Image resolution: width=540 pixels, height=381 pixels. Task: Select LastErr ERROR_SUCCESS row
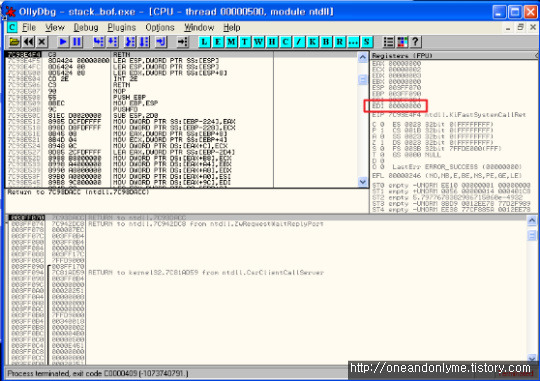pyautogui.click(x=457, y=167)
